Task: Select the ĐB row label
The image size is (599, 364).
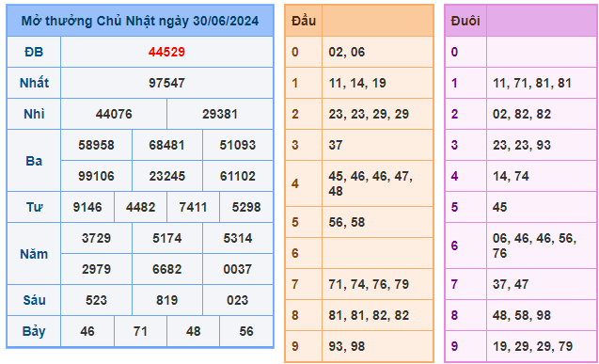Action: coord(34,52)
